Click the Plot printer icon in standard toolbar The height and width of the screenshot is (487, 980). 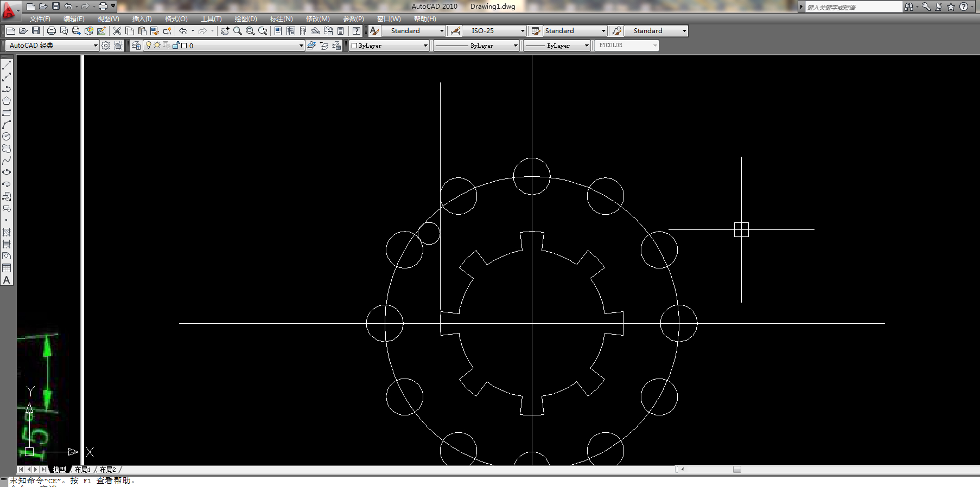click(51, 31)
